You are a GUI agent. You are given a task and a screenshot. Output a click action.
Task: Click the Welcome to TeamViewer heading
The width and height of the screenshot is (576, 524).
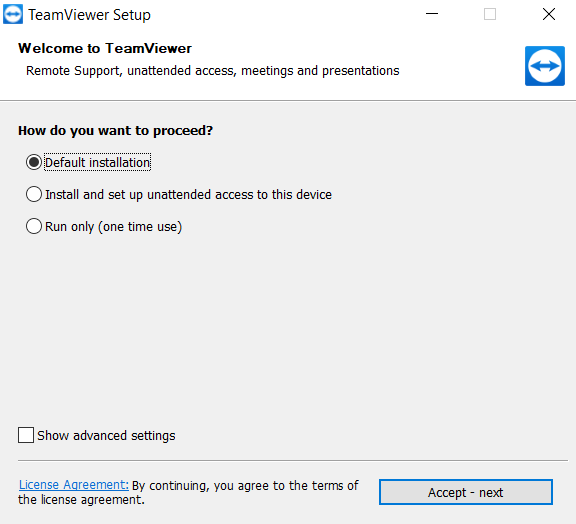coord(105,48)
